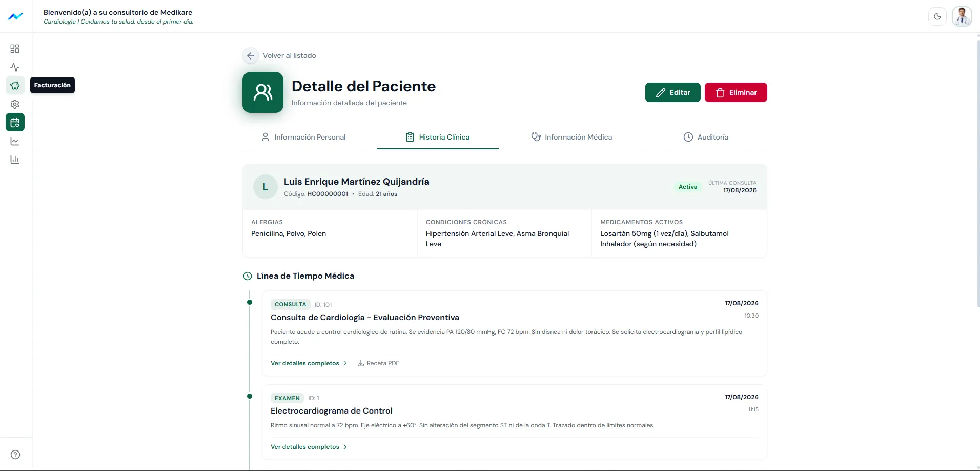This screenshot has height=471, width=980.
Task: Click the timeline dot for Consulta de Cardiología
Action: point(250,302)
